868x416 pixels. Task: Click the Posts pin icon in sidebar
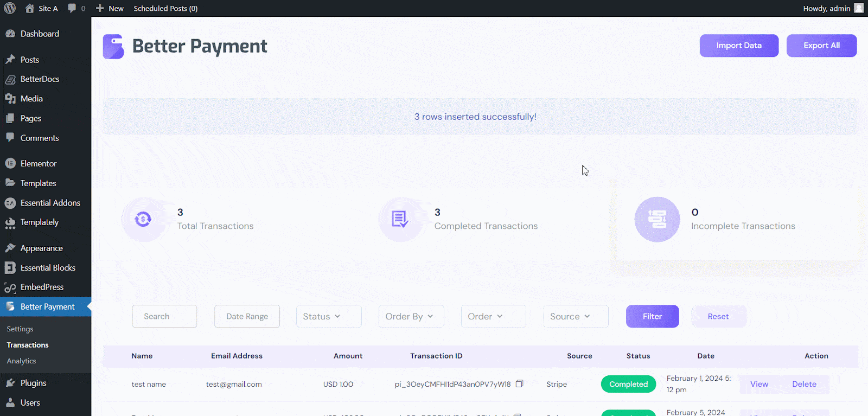(10, 60)
